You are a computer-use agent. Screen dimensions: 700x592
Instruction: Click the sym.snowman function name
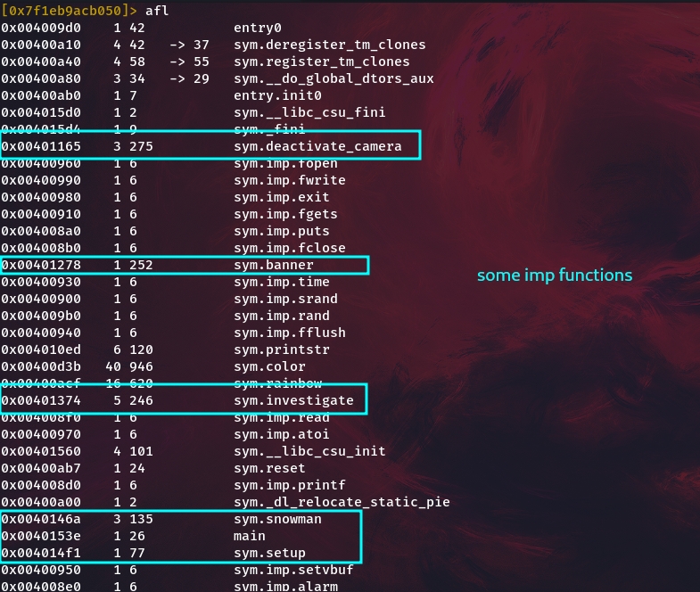[277, 519]
